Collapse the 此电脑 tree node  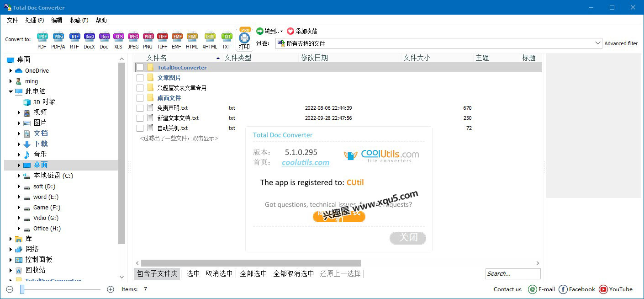(11, 91)
